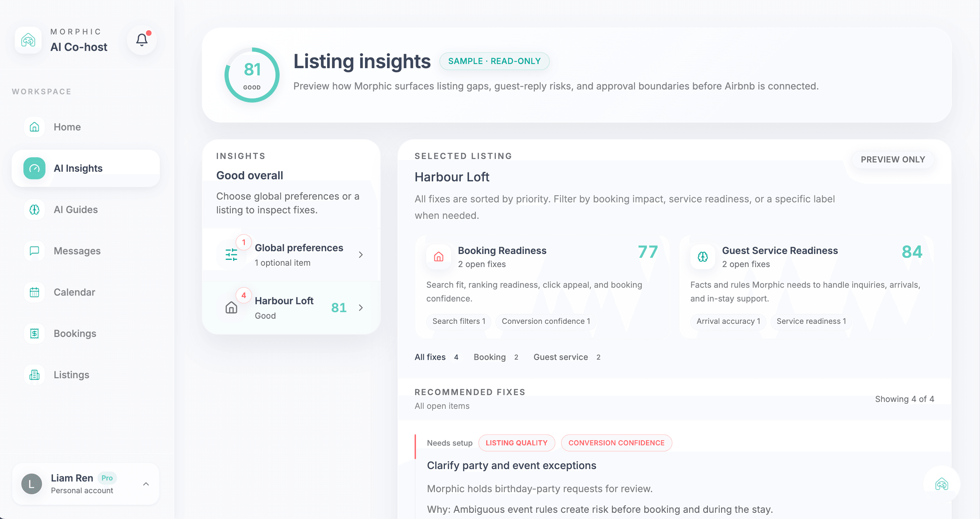The image size is (980, 519).
Task: Click the PREVIEW ONLY badge
Action: (893, 159)
